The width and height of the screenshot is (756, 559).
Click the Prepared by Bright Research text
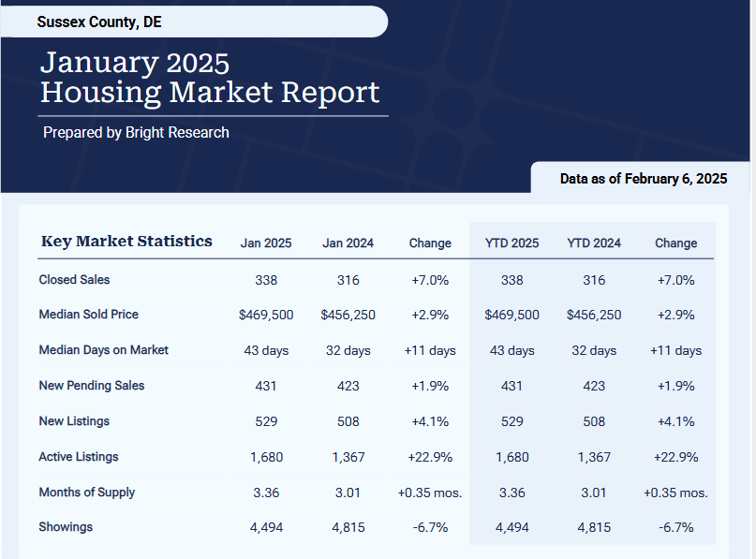pos(136,133)
